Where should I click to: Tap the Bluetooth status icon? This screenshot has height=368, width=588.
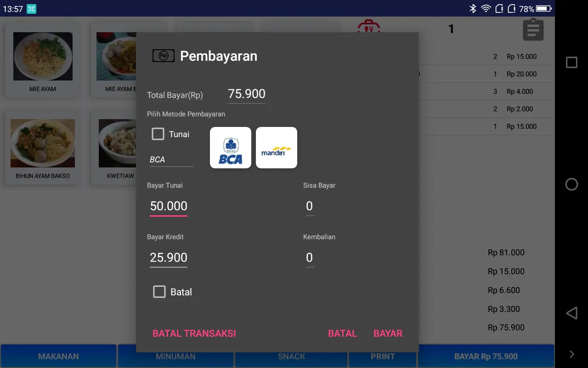[x=473, y=9]
